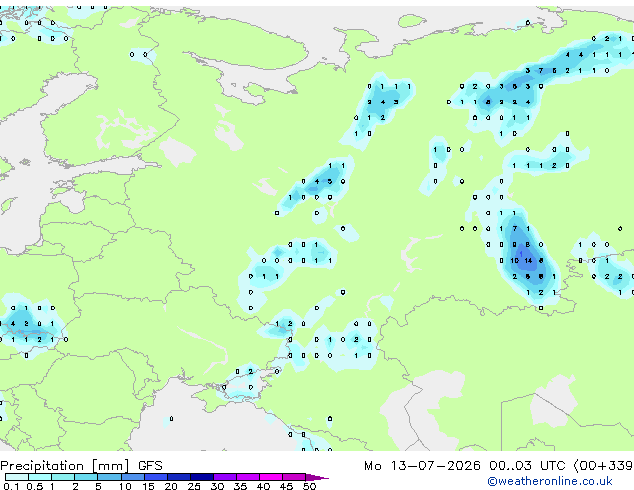The height and width of the screenshot is (490, 634).
Task: Click the '50' legend scale label
Action: pyautogui.click(x=309, y=486)
